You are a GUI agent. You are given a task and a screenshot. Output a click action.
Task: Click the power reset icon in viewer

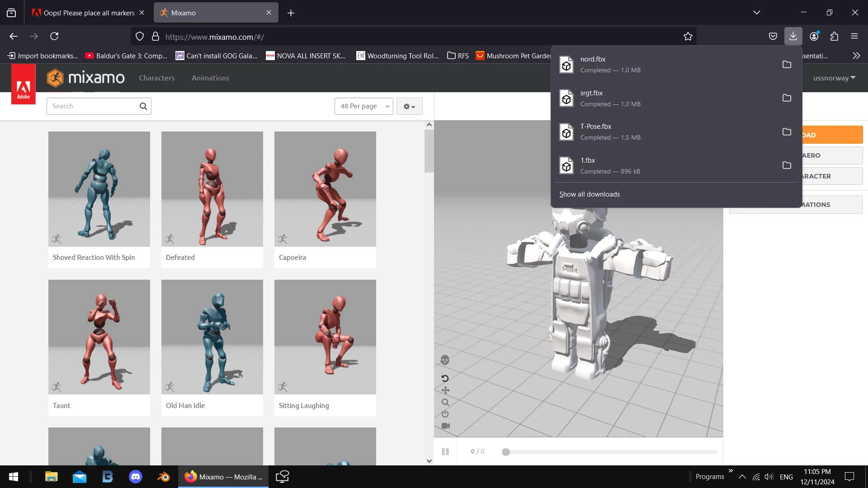445,414
